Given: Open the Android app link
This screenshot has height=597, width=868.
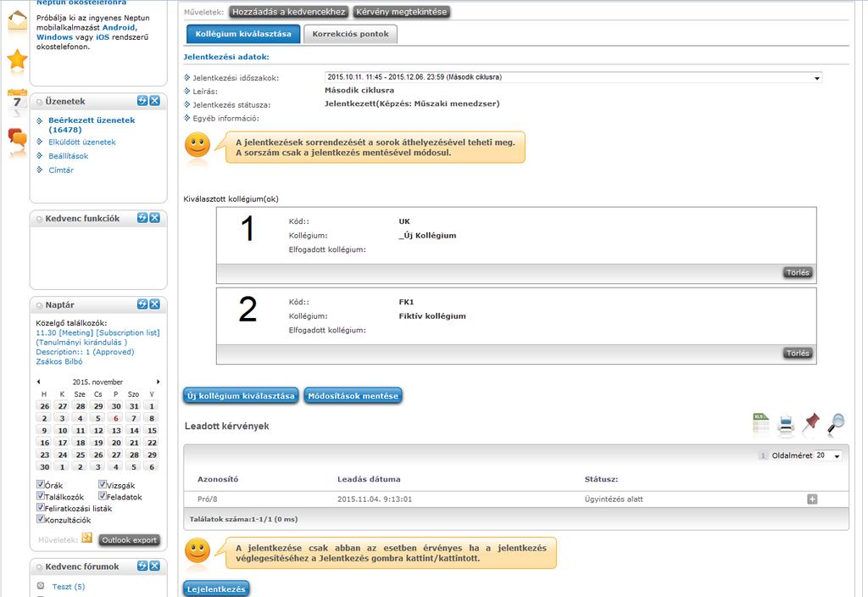Looking at the screenshot, I should coord(119,27).
